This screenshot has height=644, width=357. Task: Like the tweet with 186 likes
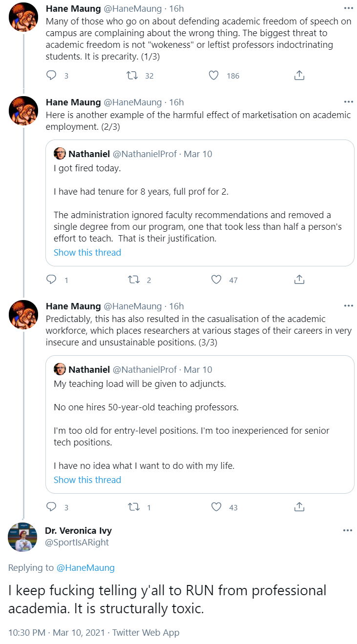(214, 75)
